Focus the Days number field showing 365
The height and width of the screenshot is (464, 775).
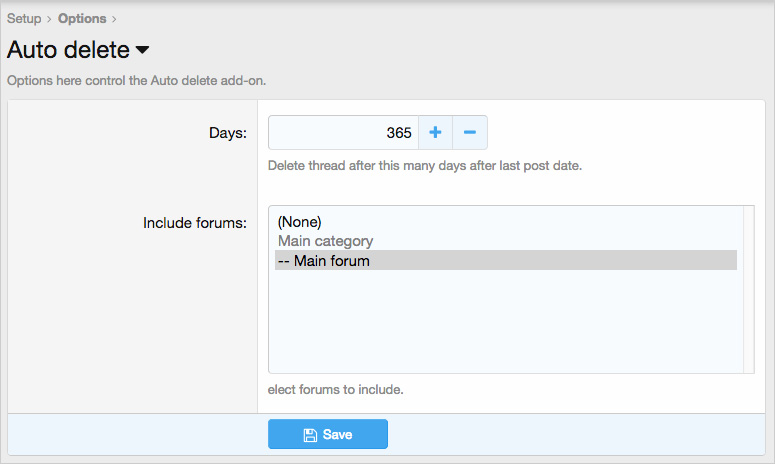pos(343,132)
